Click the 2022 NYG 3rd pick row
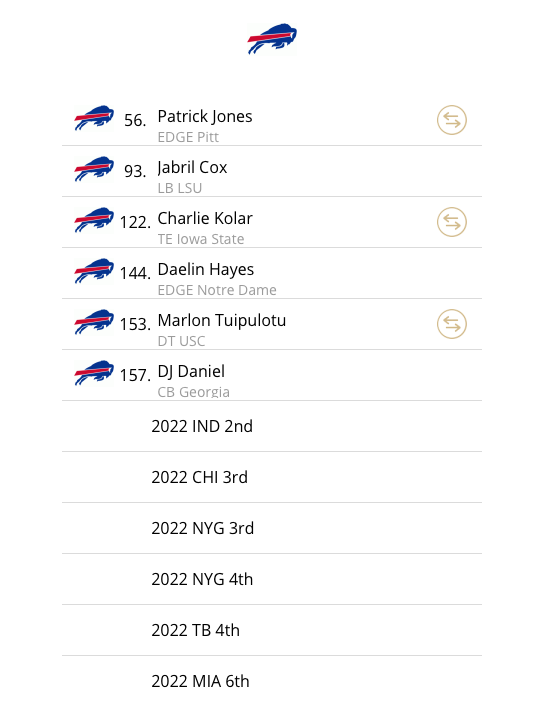541x709 pixels. point(272,528)
